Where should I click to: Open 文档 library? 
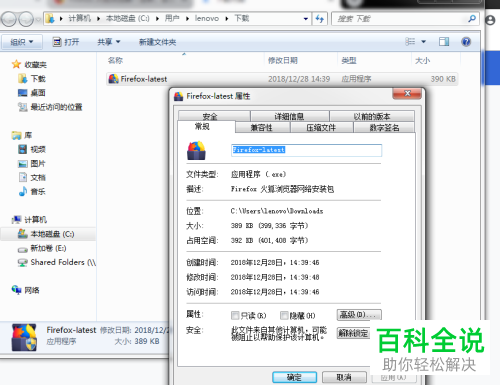[32, 177]
